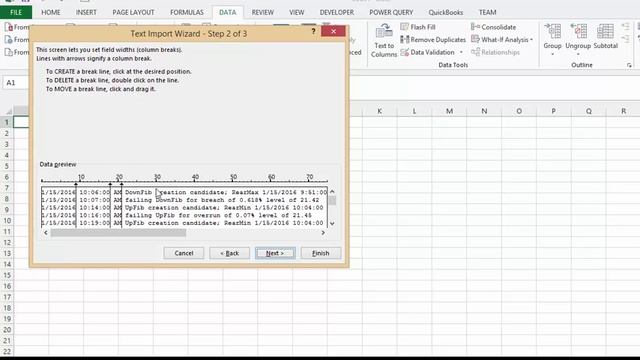This screenshot has height=360, width=640.
Task: Click the Finish button in wizard
Action: (320, 253)
